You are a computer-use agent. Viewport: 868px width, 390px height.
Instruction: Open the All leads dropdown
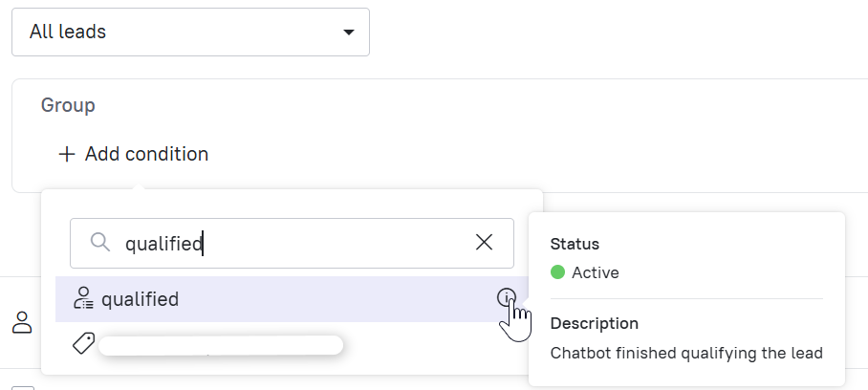[x=190, y=32]
